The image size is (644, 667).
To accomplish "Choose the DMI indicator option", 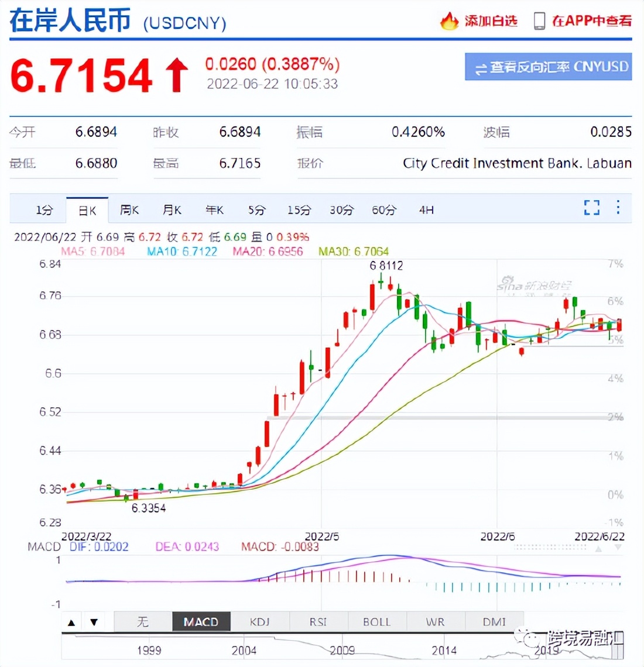I will [x=495, y=621].
